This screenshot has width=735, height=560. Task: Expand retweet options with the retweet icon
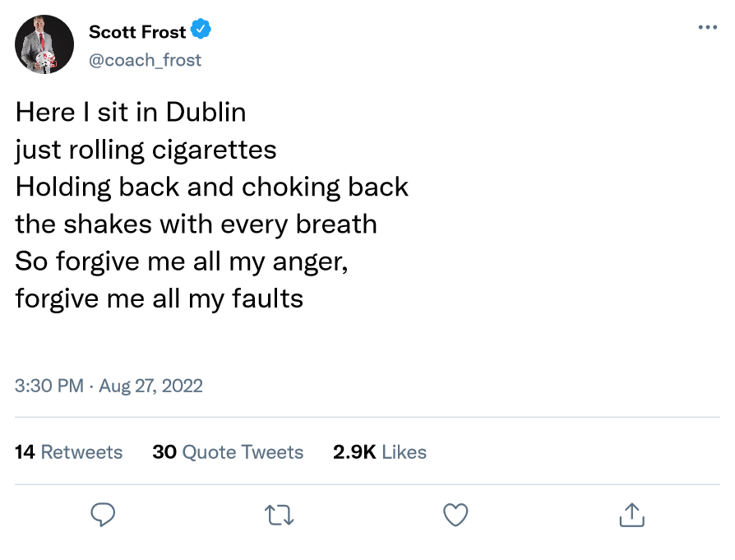(279, 515)
